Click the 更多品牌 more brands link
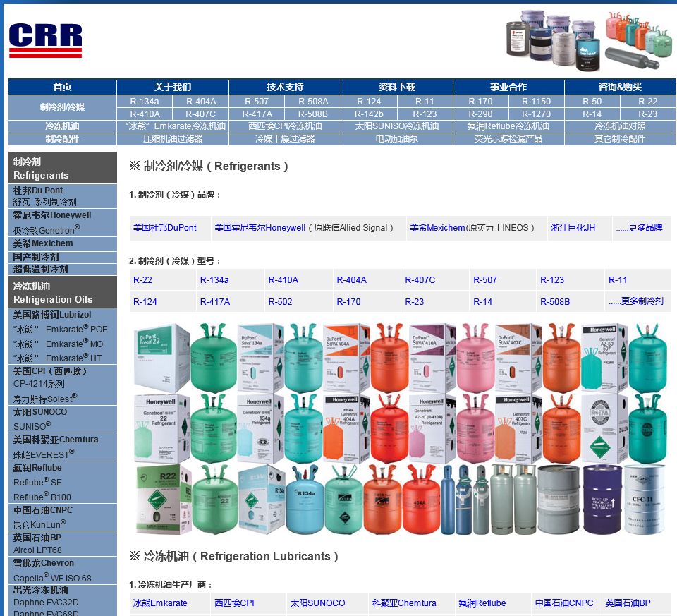677x616 pixels. pos(640,228)
